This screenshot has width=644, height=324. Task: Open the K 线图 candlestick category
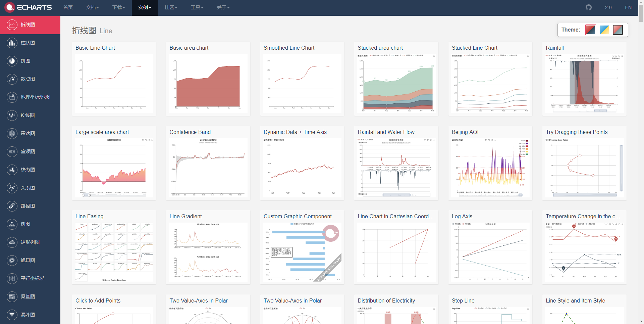point(30,115)
